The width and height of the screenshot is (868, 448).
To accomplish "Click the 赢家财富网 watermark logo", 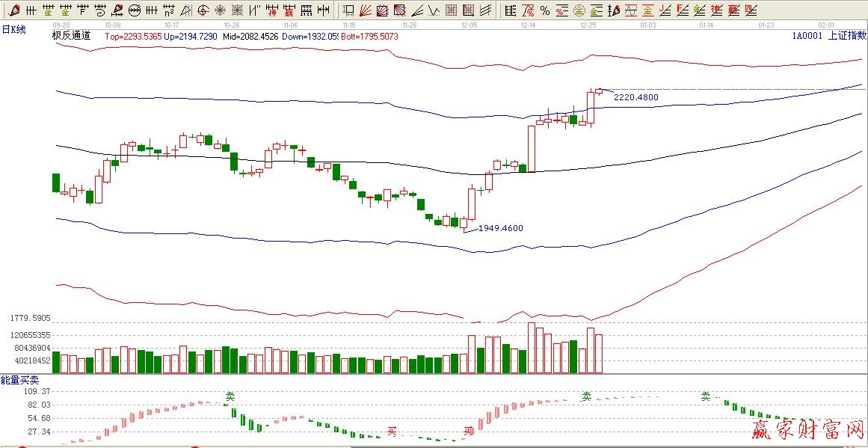I will [x=806, y=430].
